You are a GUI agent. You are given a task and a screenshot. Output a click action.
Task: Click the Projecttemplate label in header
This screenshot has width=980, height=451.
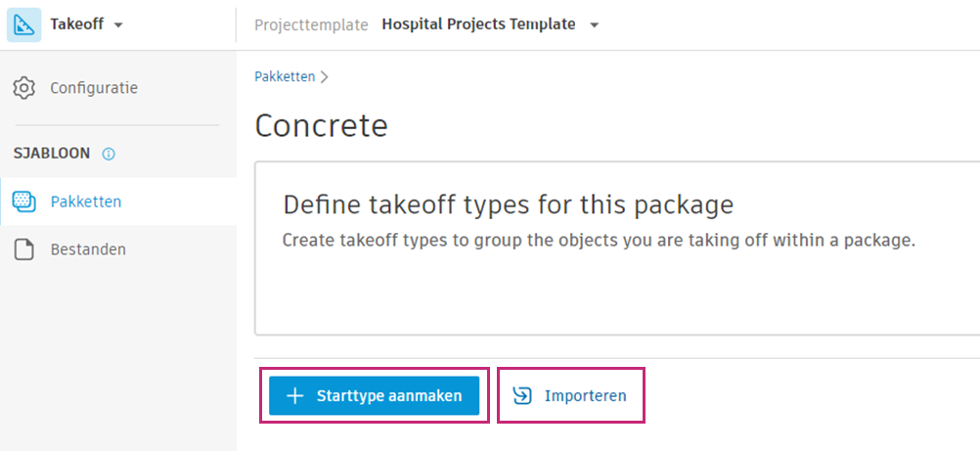(x=311, y=25)
